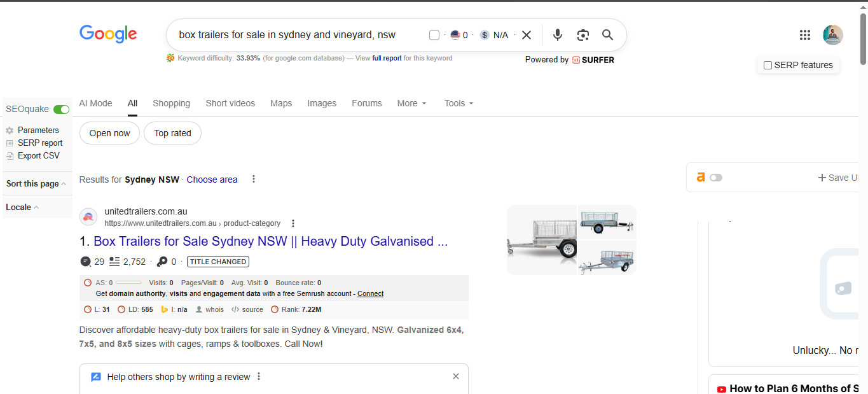The width and height of the screenshot is (868, 394).
Task: Tick the Surfer keyword checkbox in search bar
Action: (x=434, y=35)
